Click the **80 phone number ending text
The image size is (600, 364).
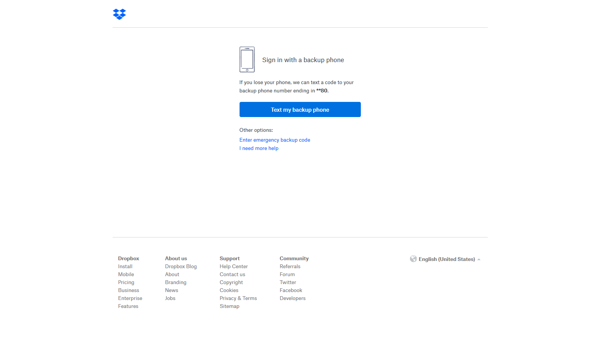pyautogui.click(x=322, y=91)
